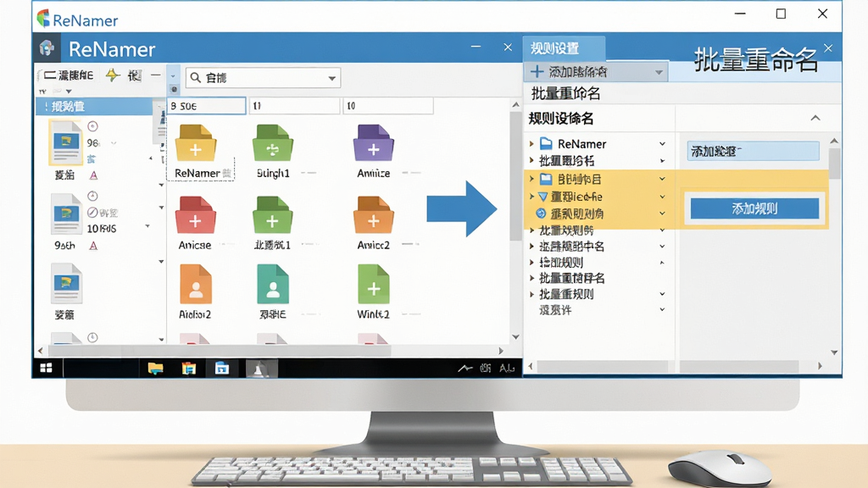Select the green Winlt2 file icon
The image size is (868, 488).
point(374,284)
